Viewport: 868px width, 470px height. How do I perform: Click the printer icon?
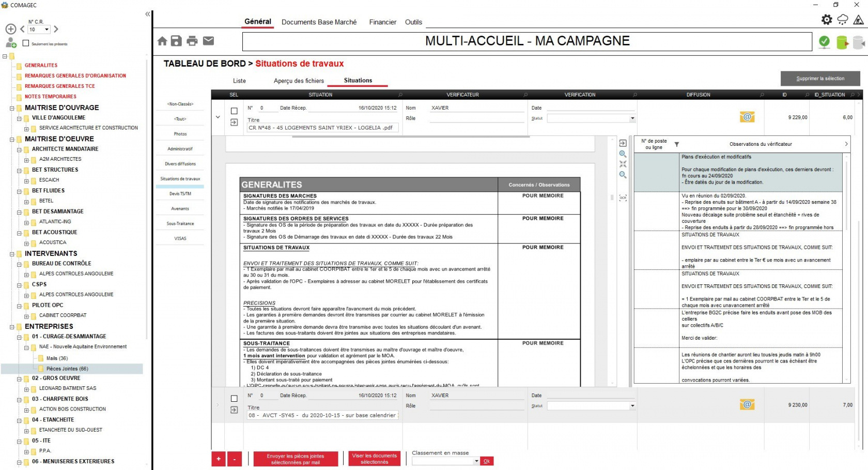point(192,41)
